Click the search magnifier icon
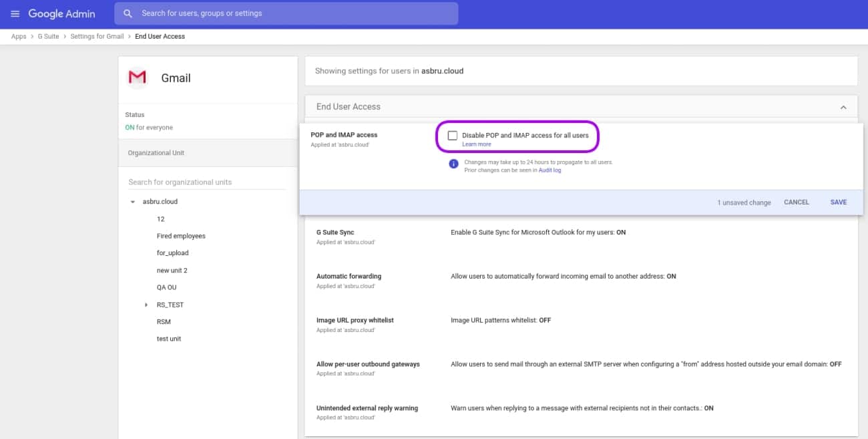Viewport: 868px width, 439px height. [x=127, y=13]
